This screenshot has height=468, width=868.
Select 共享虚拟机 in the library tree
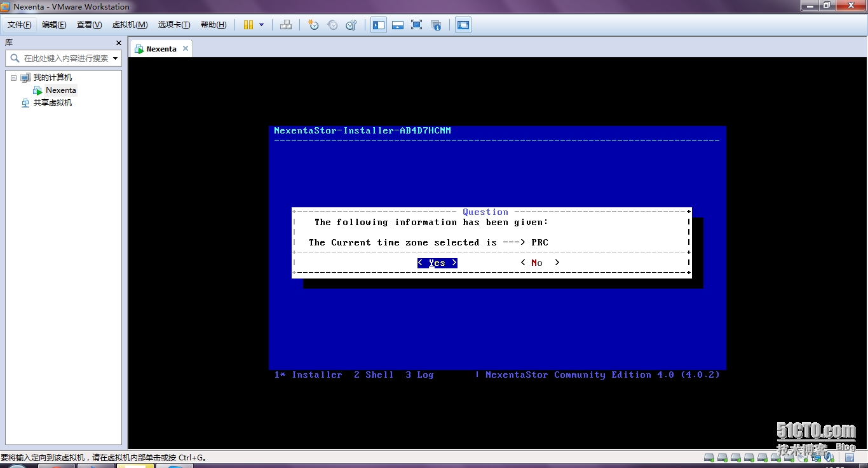pos(53,103)
